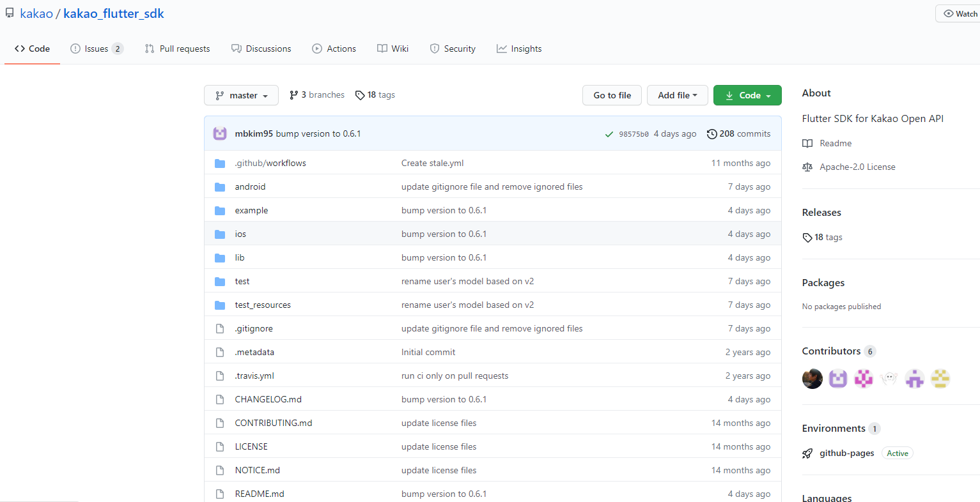Image resolution: width=980 pixels, height=502 pixels.
Task: Open the kakao_flutter_sdk repository link
Action: click(114, 13)
